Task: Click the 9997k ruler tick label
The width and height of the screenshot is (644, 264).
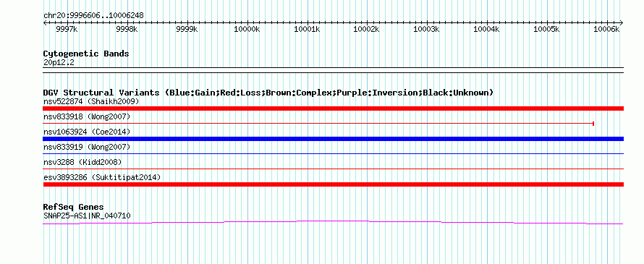Action: click(67, 30)
